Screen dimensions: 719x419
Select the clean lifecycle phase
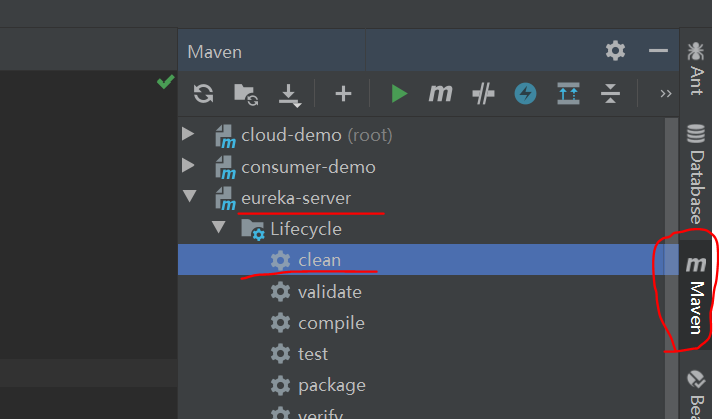(x=428, y=260)
